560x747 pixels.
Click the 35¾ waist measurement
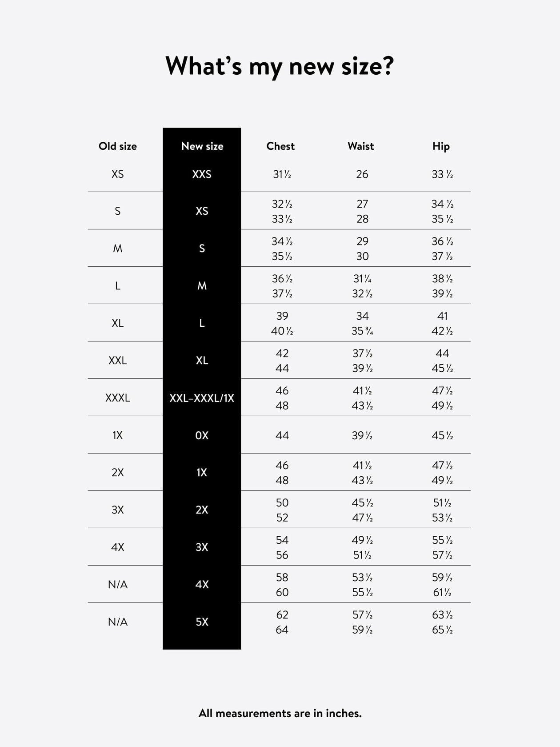pos(362,331)
